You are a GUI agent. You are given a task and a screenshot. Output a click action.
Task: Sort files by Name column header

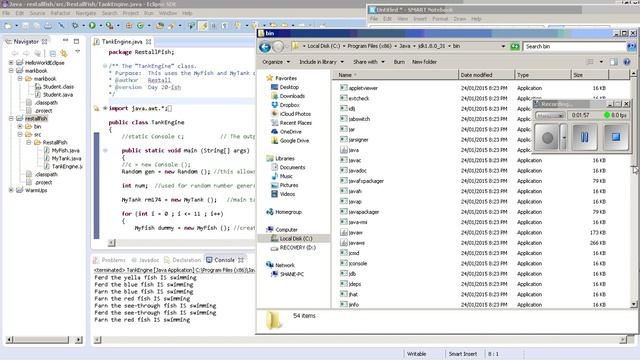396,75
